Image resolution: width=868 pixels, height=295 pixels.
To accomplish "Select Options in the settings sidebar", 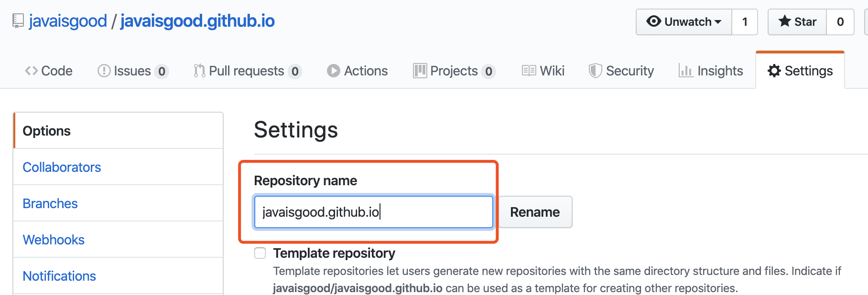I will (118, 131).
